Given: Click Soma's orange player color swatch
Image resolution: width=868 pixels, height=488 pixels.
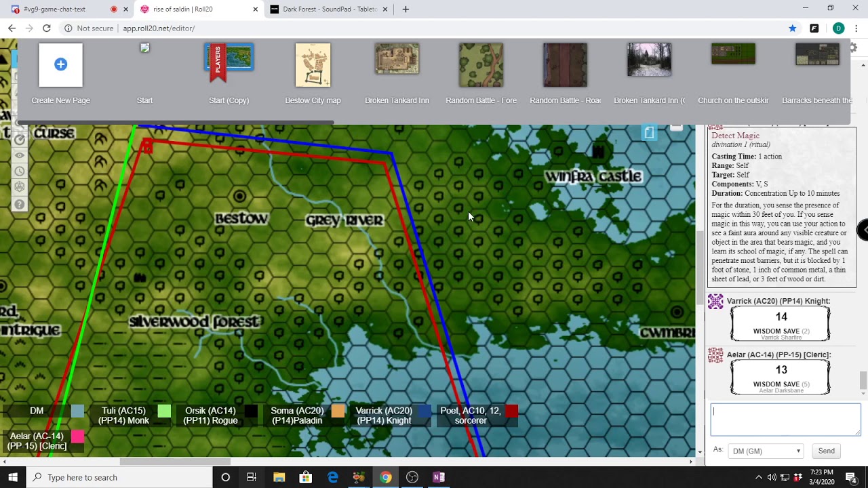Looking at the screenshot, I should [x=338, y=411].
